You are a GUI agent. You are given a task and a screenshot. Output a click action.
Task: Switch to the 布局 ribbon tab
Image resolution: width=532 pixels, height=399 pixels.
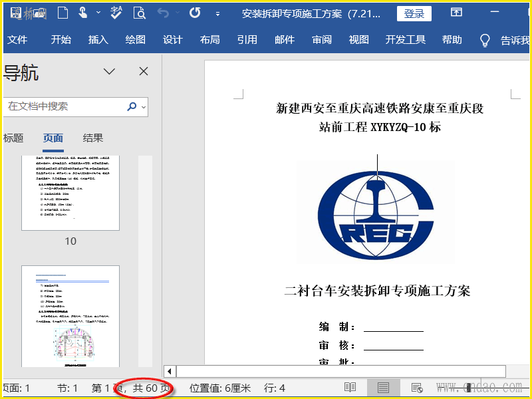coord(210,40)
